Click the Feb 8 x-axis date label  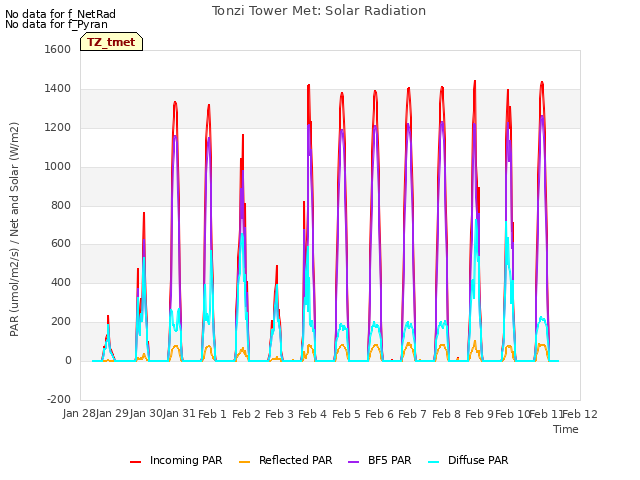[446, 414]
